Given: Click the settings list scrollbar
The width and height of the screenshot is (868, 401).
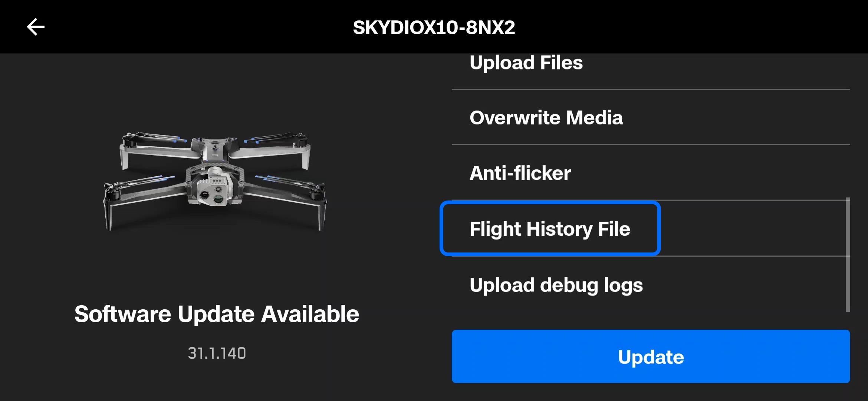Looking at the screenshot, I should pos(848,255).
